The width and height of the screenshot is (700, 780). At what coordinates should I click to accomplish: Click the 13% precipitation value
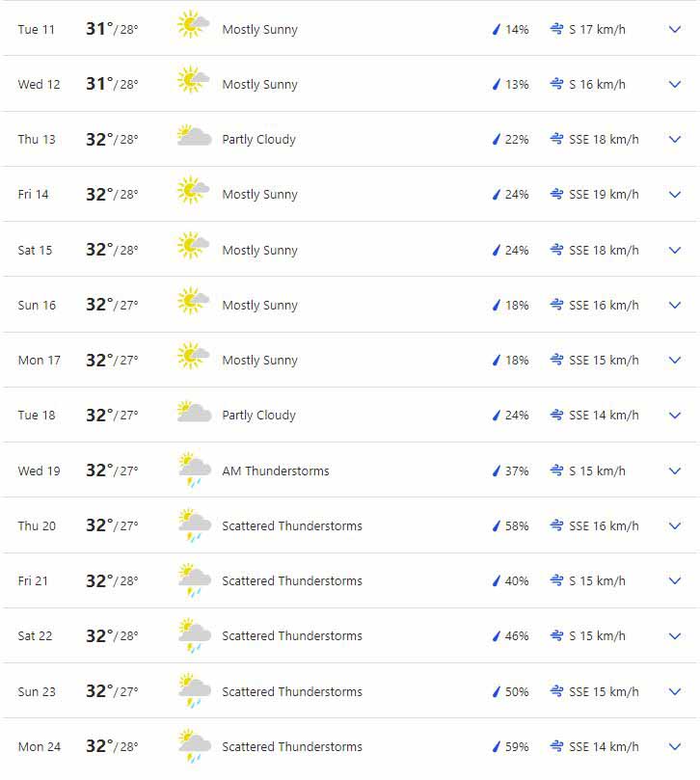pos(517,85)
